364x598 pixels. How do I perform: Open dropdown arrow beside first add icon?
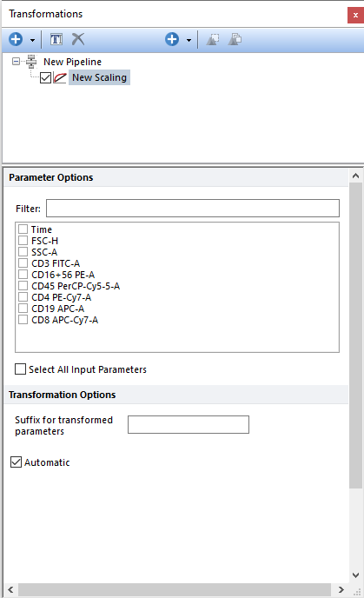[x=32, y=40]
